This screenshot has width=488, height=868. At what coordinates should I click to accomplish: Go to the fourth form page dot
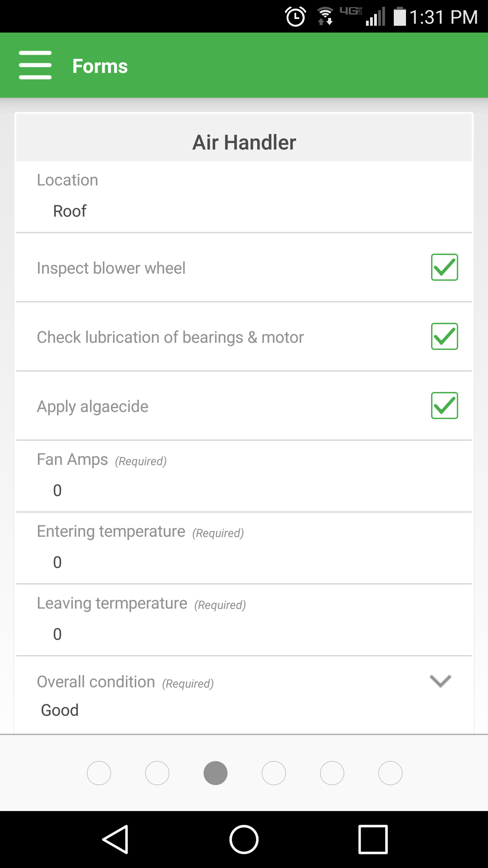coord(274,773)
